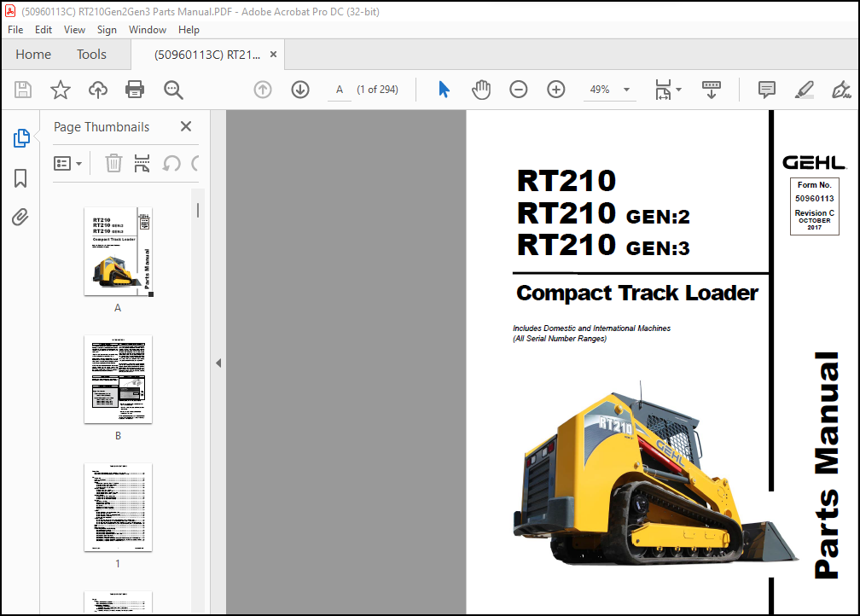
Task: Click the "RT210 GEN:3" heading
Action: click(603, 245)
